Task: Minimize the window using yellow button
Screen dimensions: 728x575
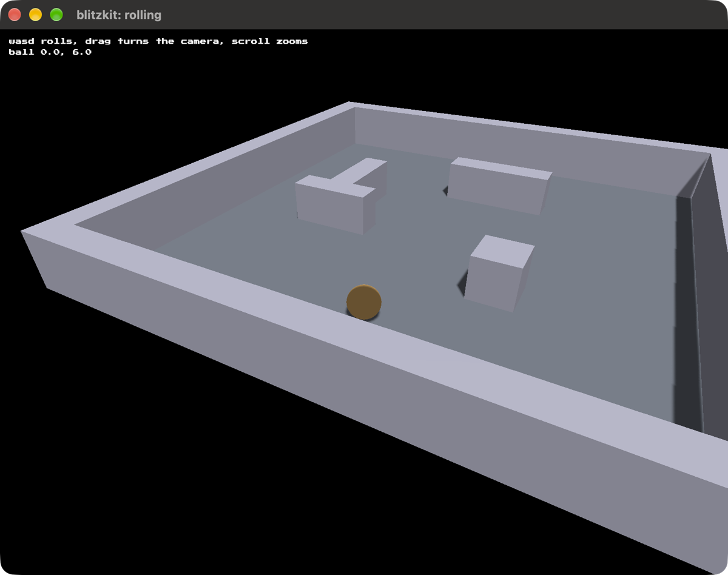Action: 36,15
